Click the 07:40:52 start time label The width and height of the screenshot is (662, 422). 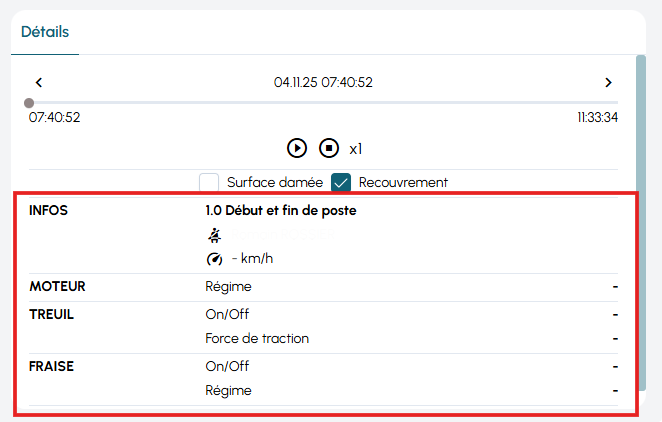54,118
